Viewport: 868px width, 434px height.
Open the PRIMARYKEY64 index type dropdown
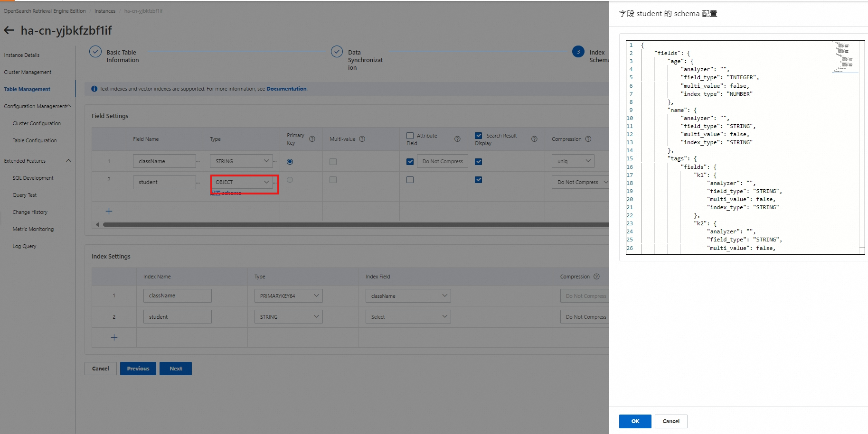pos(288,296)
